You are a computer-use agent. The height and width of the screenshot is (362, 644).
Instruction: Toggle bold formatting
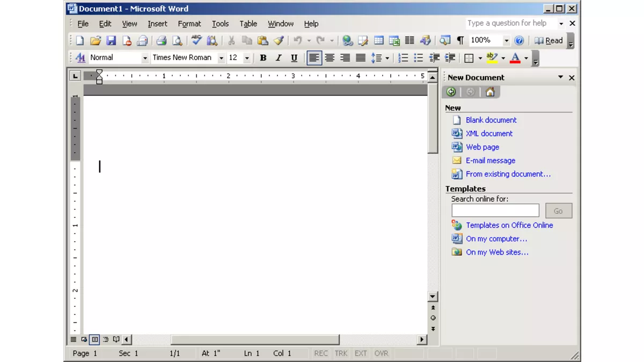click(x=262, y=57)
